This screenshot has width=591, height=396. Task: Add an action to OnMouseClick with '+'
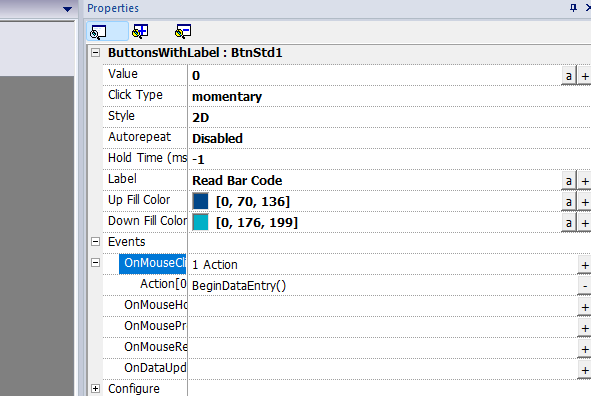click(x=585, y=265)
